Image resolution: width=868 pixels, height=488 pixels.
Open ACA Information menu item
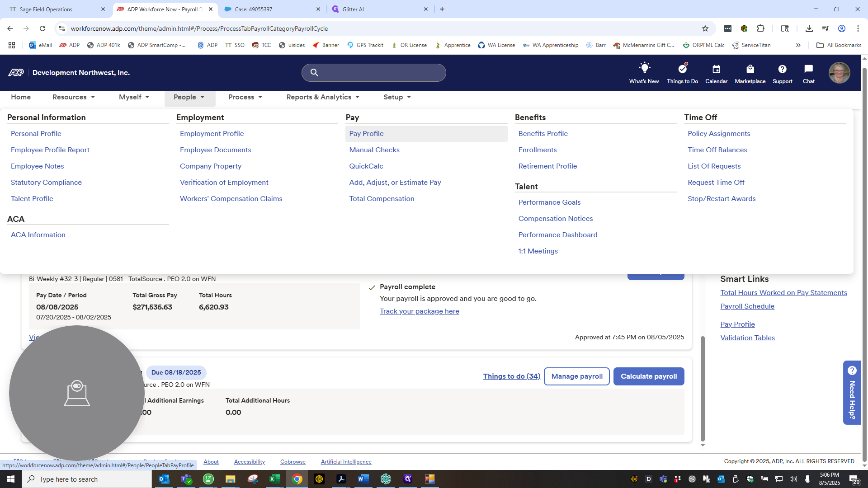pyautogui.click(x=38, y=235)
